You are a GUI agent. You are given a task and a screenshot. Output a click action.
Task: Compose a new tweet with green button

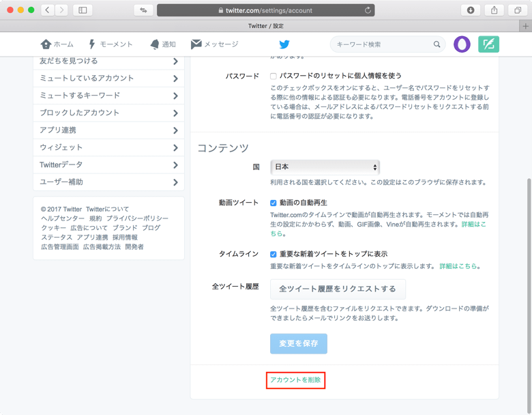tap(488, 44)
